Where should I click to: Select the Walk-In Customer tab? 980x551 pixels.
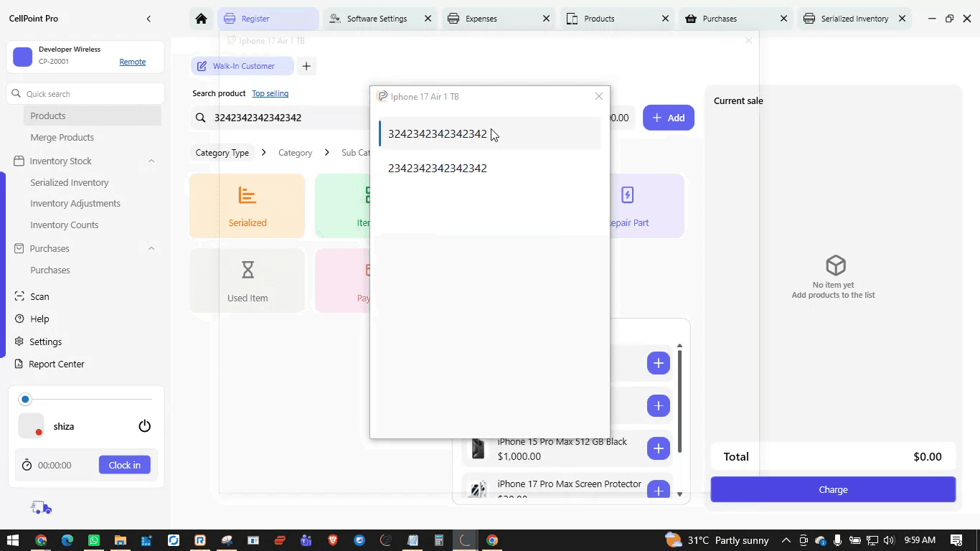pyautogui.click(x=242, y=66)
